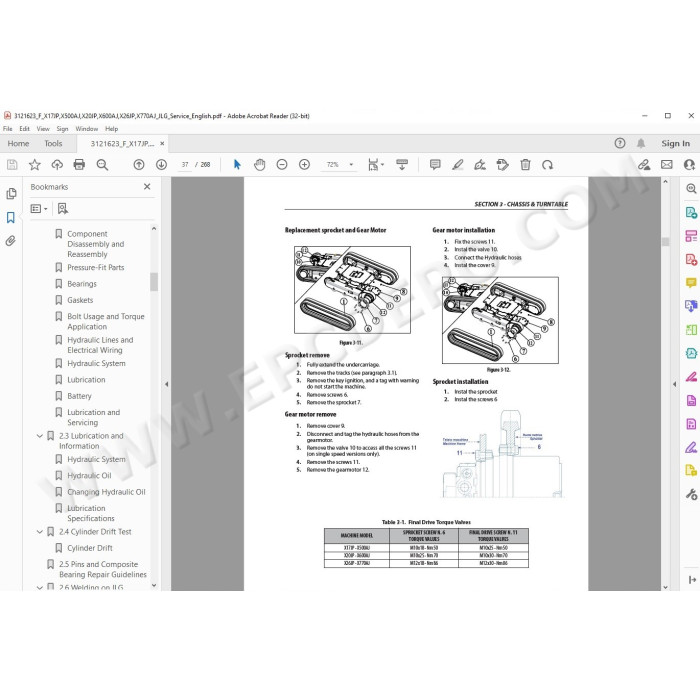Open the Cylinder Drift bookmark
This screenshot has width=700, height=700.
90,548
